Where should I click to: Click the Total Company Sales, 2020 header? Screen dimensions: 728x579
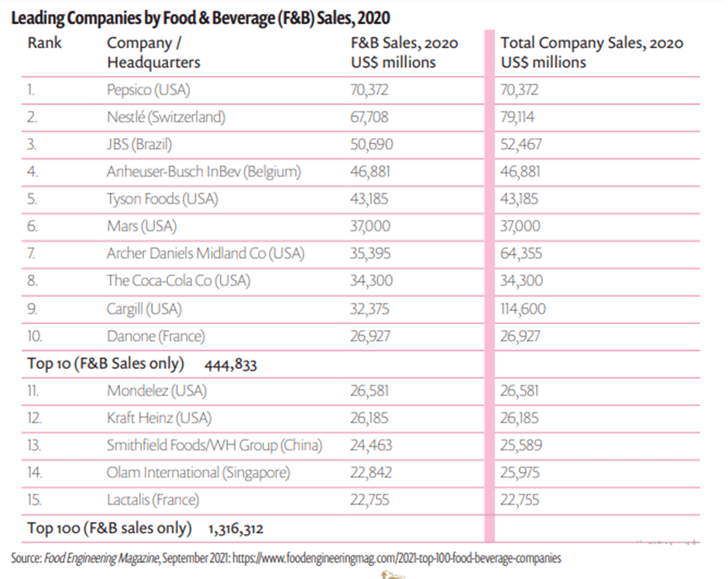click(592, 53)
